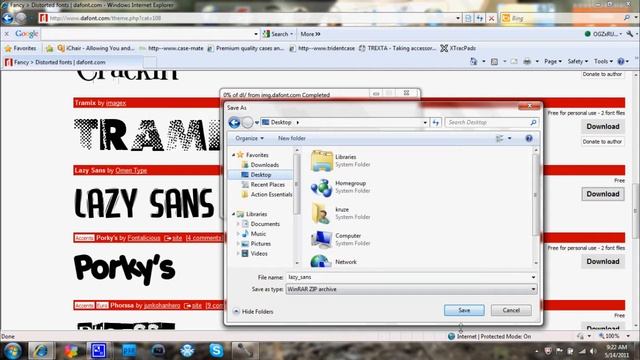Click the Internet Explorer back button
Image resolution: width=640 pixels, height=360 pixels.
(7, 18)
